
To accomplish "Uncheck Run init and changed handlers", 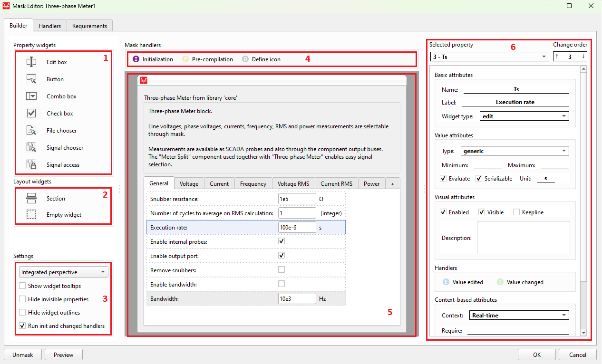I will click(x=22, y=326).
